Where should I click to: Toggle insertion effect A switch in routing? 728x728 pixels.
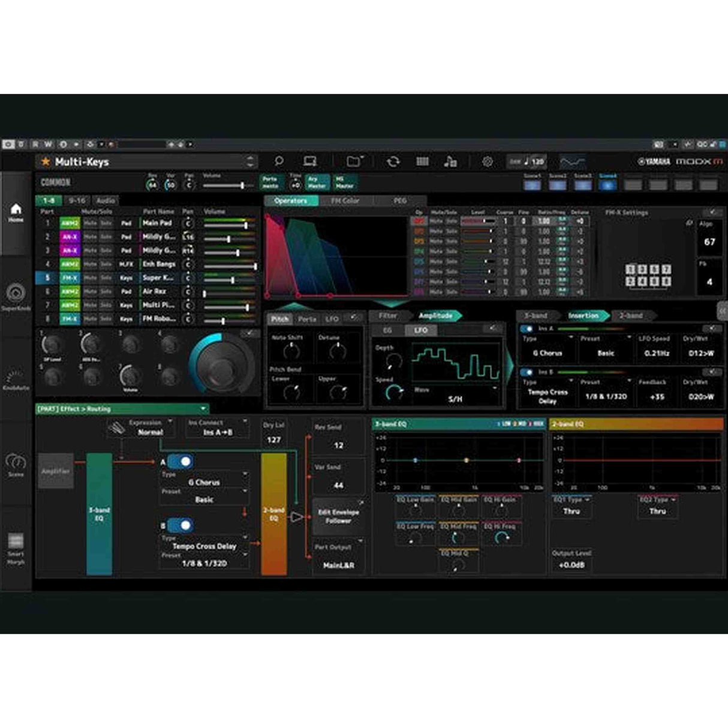click(180, 461)
